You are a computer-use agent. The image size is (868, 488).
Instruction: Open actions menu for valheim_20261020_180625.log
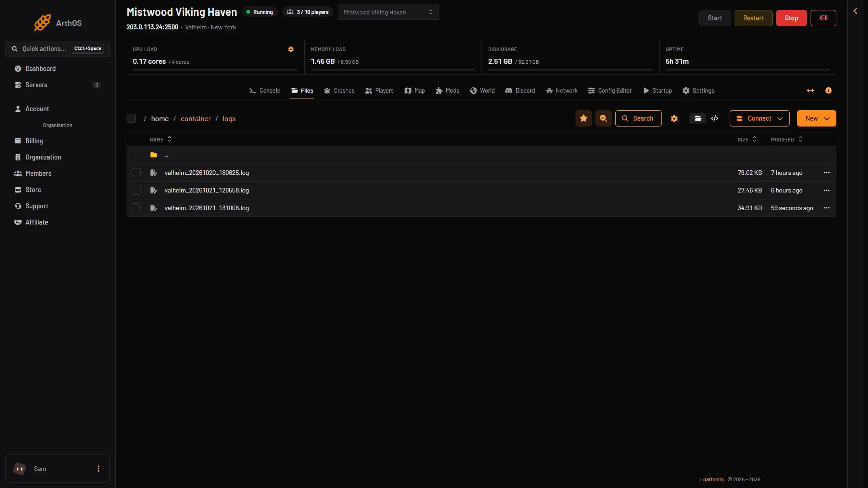tap(827, 173)
